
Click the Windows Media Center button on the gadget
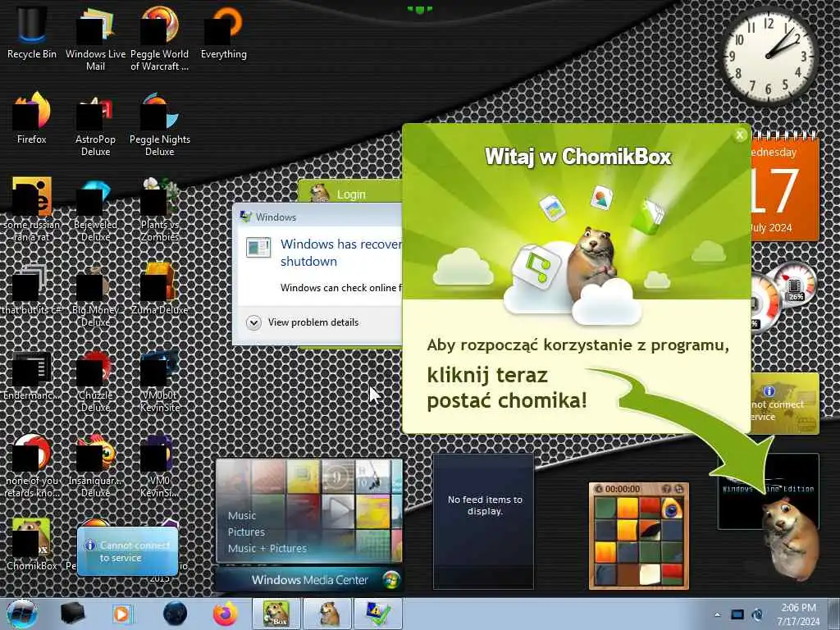tap(309, 580)
